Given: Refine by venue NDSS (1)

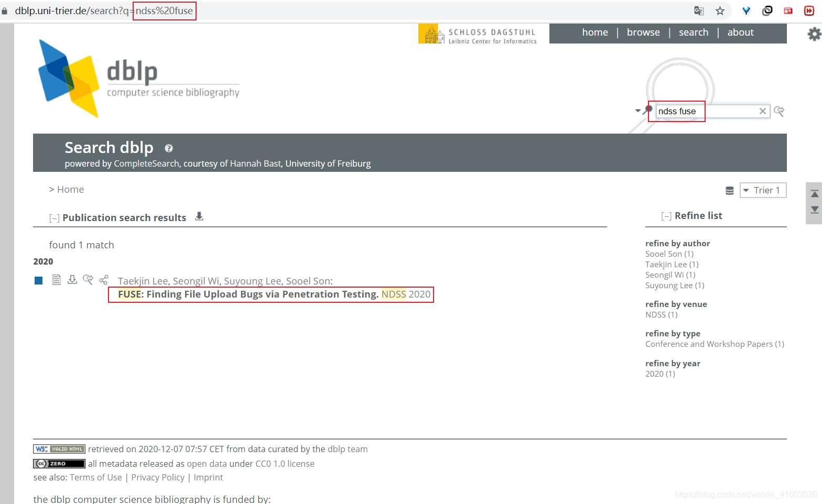Looking at the screenshot, I should click(x=662, y=315).
